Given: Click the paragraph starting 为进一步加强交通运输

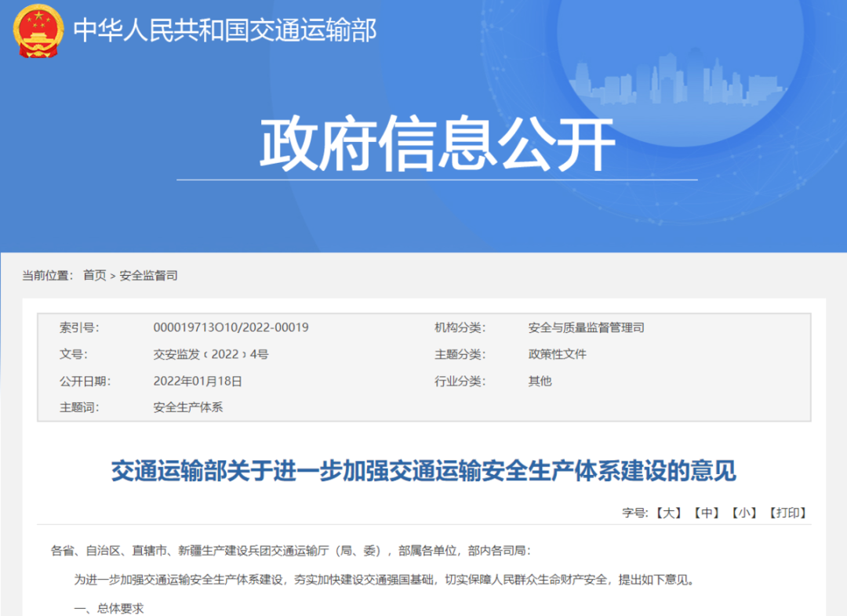Looking at the screenshot, I should pyautogui.click(x=385, y=580).
